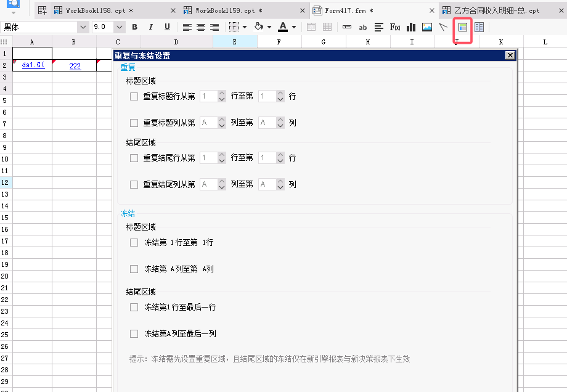The height and width of the screenshot is (392, 567).
Task: Apply underline formatting
Action: (167, 27)
